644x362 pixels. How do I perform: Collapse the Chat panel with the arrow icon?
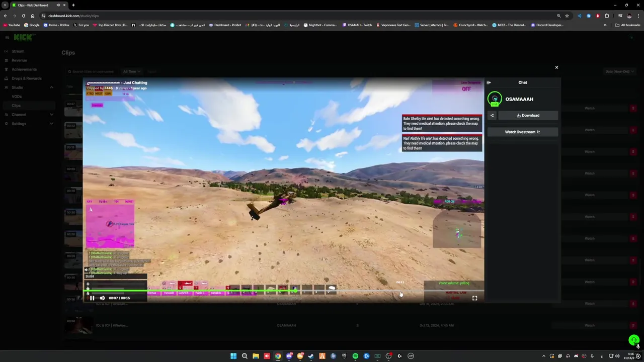click(x=489, y=82)
